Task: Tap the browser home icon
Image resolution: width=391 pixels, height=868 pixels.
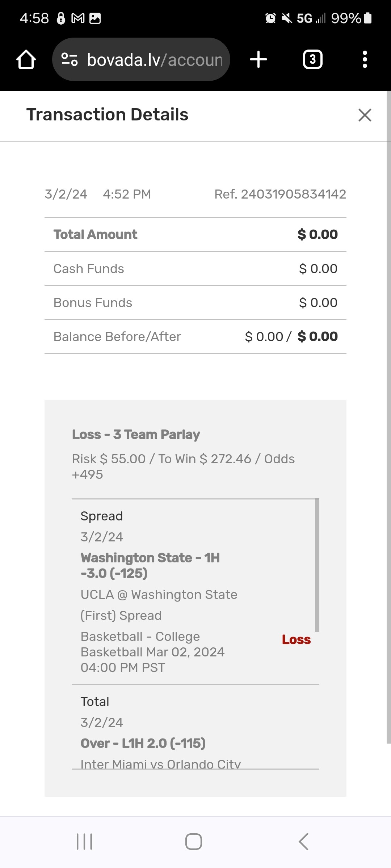Action: [x=26, y=60]
